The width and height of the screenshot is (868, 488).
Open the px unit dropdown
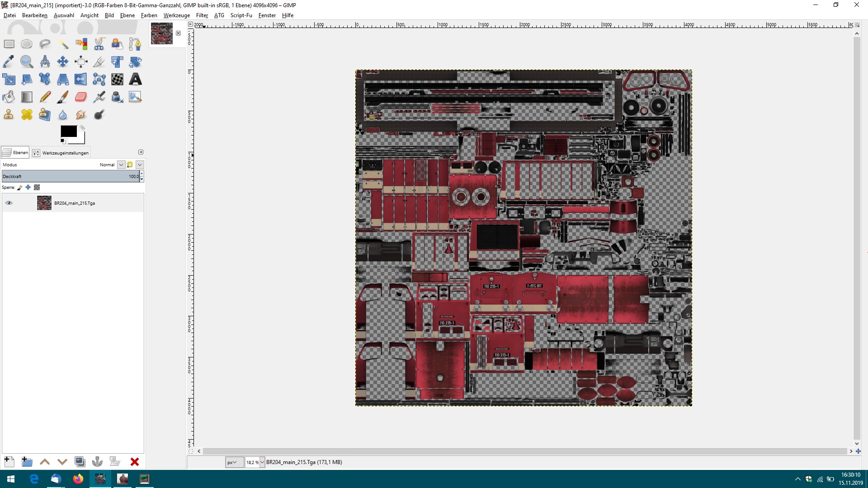click(x=234, y=462)
